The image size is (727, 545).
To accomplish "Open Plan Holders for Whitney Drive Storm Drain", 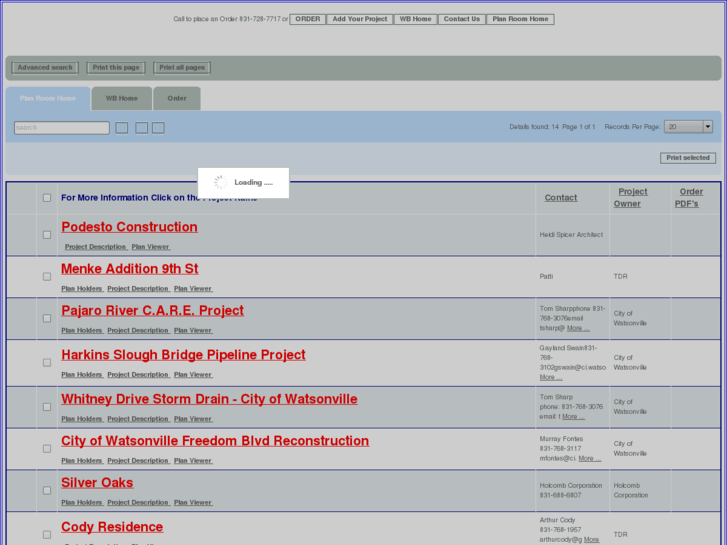I will tap(82, 419).
